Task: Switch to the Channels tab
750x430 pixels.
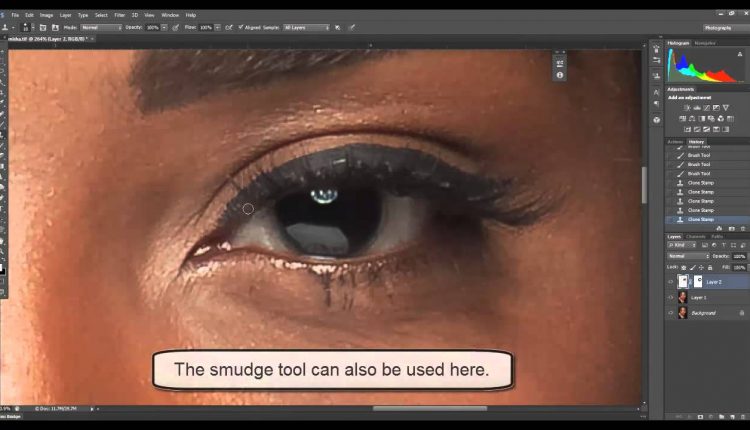Action: [696, 237]
